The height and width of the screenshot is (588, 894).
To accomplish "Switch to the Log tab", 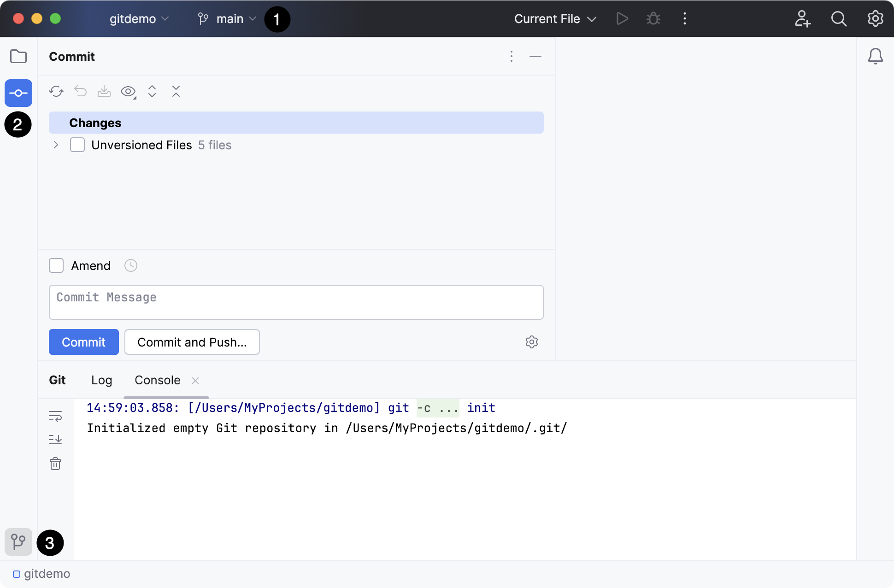I will tap(101, 380).
